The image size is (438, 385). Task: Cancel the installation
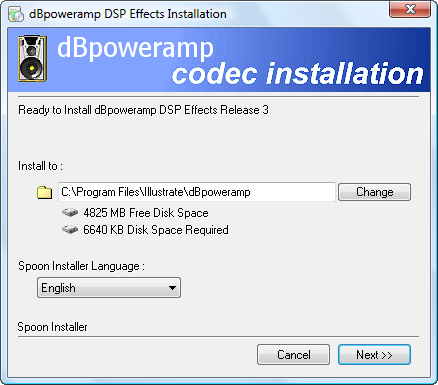[x=293, y=355]
